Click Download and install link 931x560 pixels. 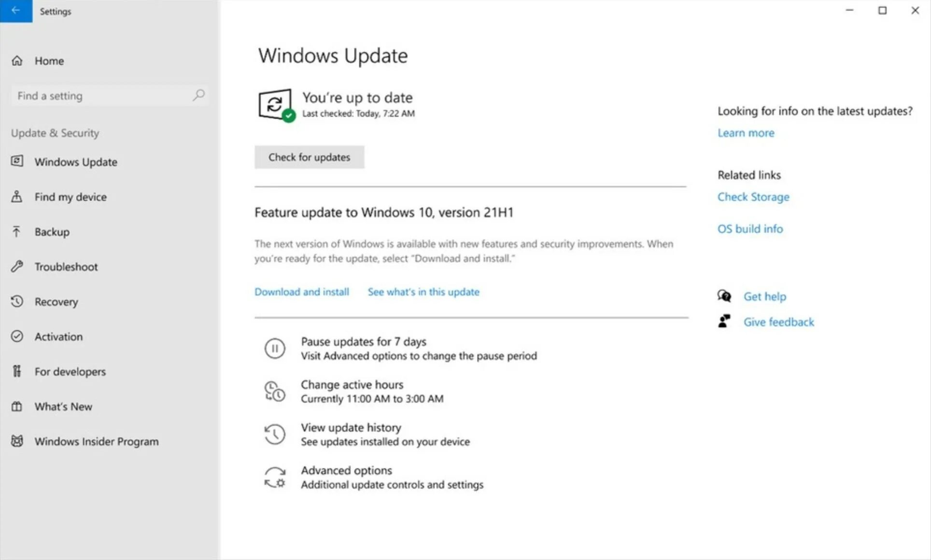[301, 292]
